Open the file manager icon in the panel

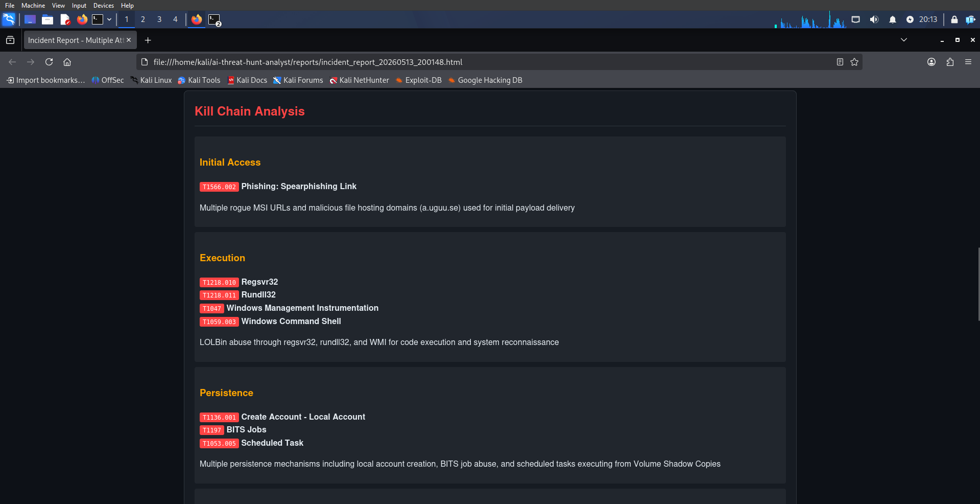pos(47,19)
